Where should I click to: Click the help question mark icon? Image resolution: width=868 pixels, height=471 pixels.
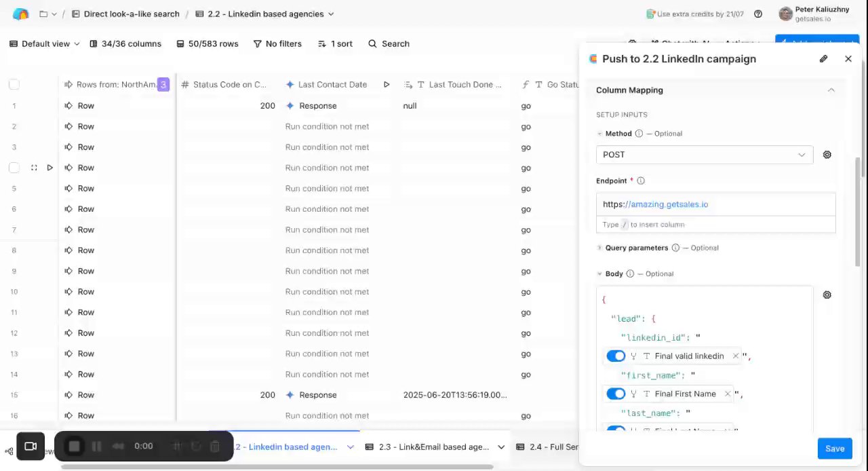tap(758, 14)
